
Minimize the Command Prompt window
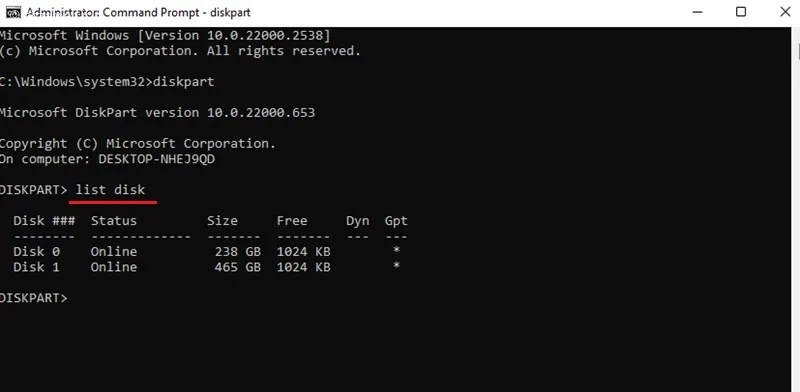(697, 12)
